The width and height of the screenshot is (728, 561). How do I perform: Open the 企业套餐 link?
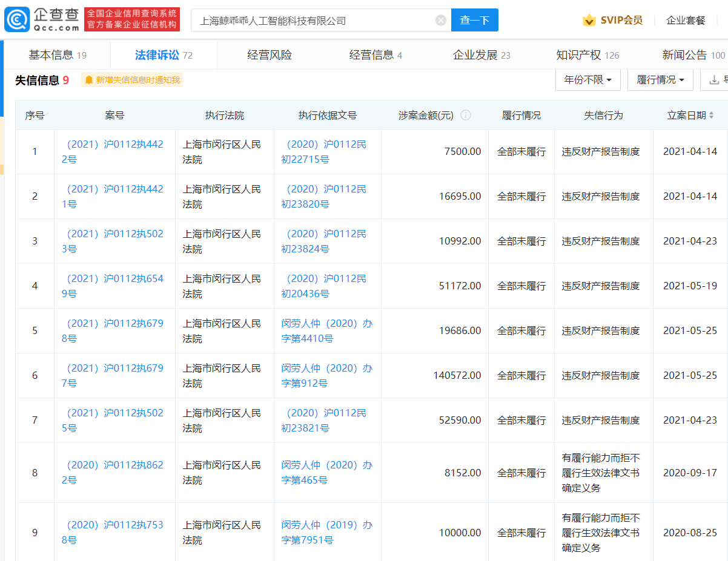click(x=686, y=20)
